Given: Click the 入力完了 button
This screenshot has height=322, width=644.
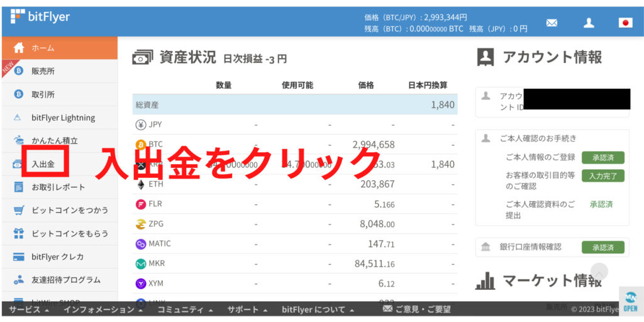Looking at the screenshot, I should tap(603, 176).
